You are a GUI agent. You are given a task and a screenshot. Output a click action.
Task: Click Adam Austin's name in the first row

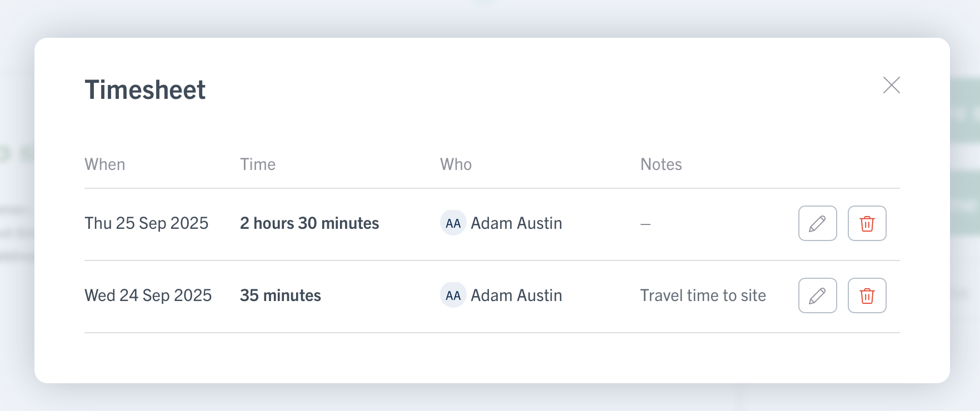point(516,223)
